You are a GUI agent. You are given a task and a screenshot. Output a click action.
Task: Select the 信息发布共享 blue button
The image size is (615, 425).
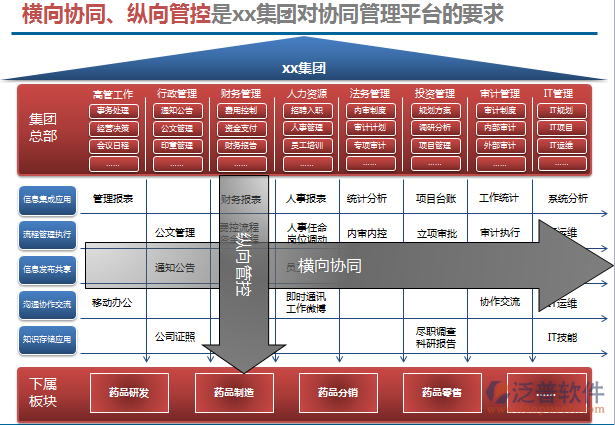pyautogui.click(x=47, y=270)
